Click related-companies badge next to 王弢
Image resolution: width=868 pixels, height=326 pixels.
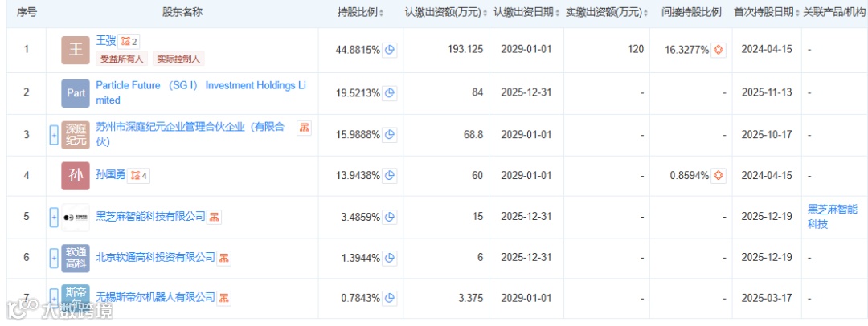point(129,40)
